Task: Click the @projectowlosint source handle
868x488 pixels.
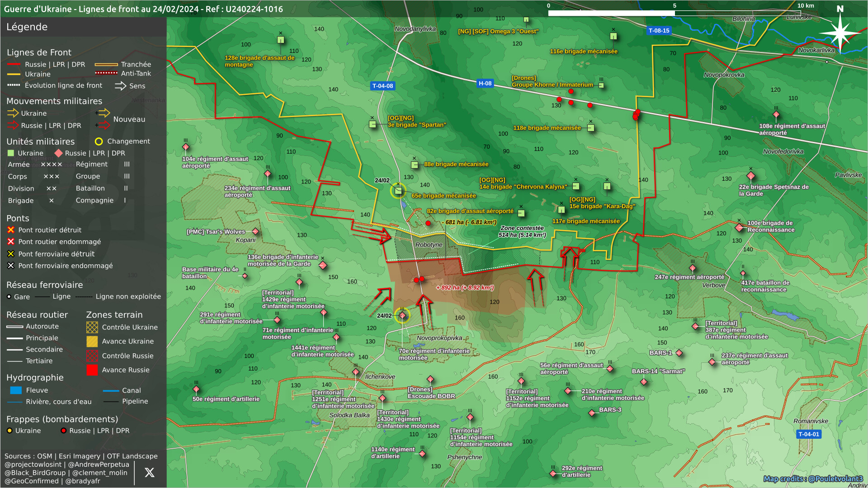Action: coord(33,465)
